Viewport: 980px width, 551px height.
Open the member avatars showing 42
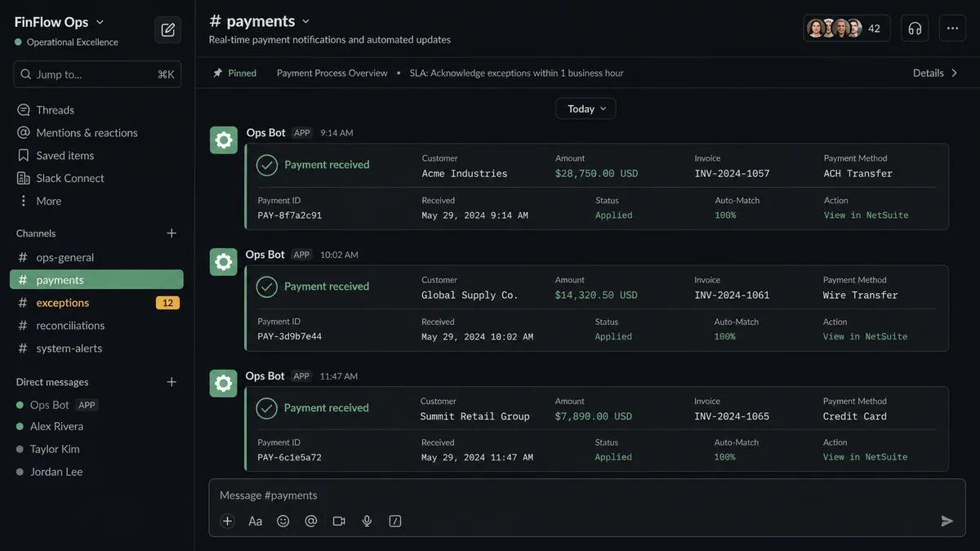coord(847,29)
